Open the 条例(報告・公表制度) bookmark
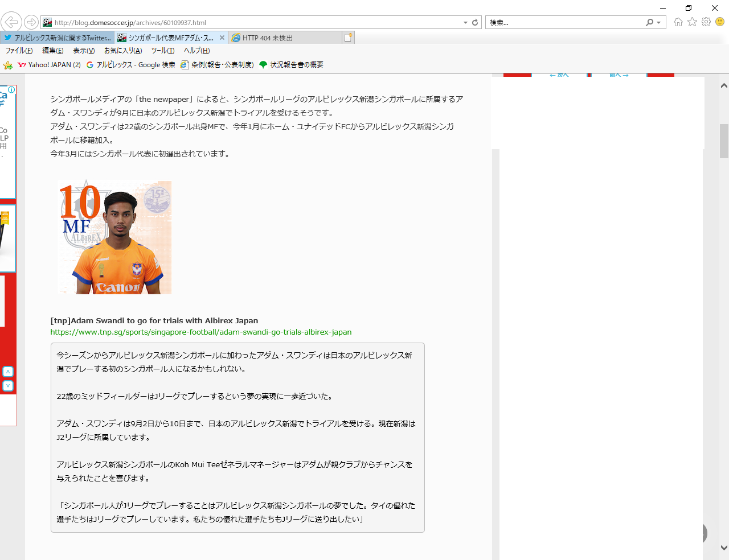This screenshot has height=560, width=729. click(217, 65)
